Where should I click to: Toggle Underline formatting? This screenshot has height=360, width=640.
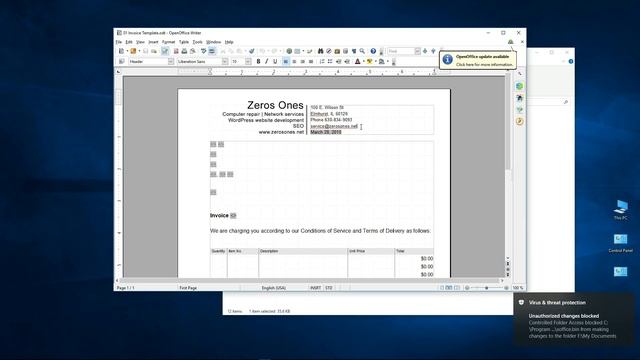click(275, 62)
